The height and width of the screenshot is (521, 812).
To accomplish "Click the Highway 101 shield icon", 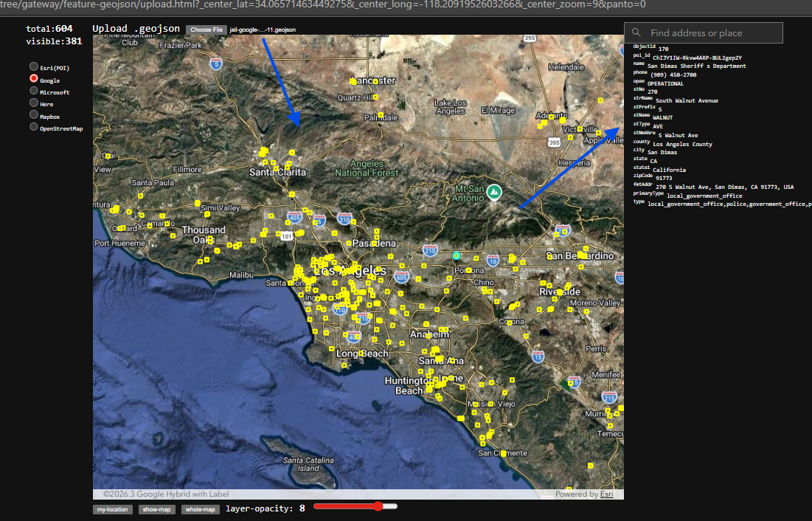I will click(x=286, y=235).
